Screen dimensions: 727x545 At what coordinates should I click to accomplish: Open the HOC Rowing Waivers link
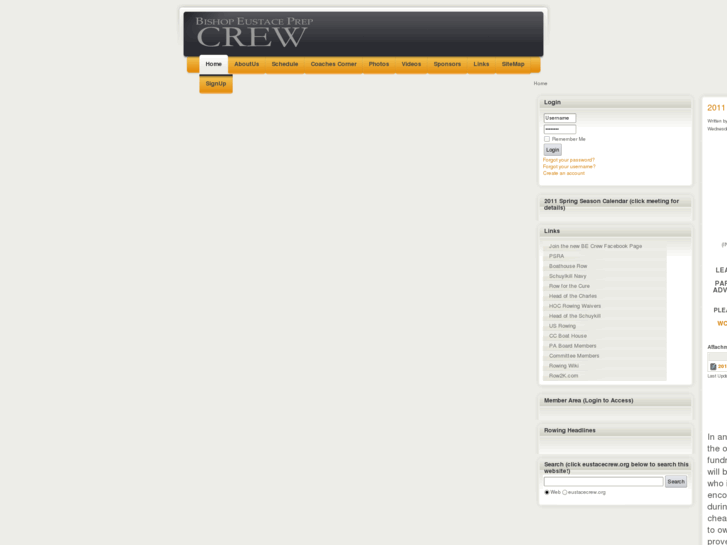point(575,306)
